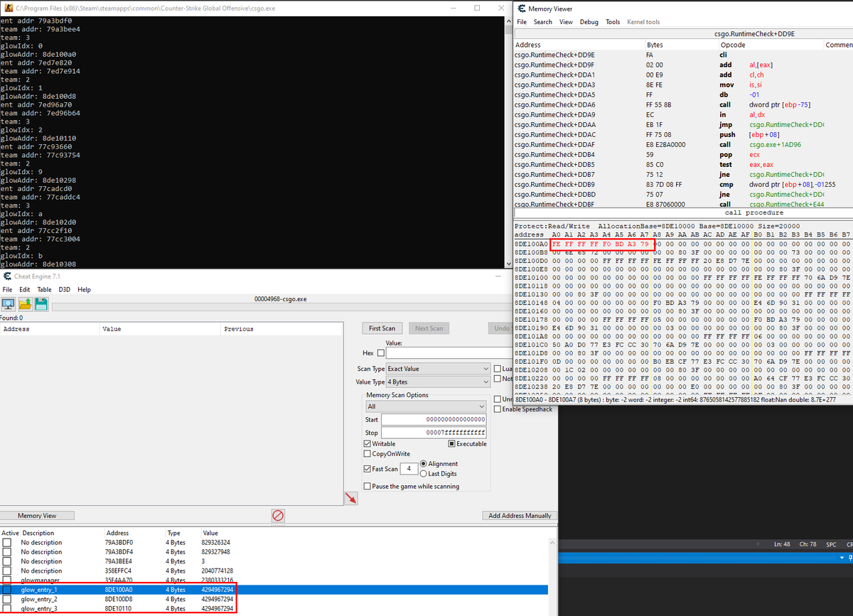The image size is (853, 616).
Task: Click the Address column header in results list
Action: pyautogui.click(x=50, y=329)
